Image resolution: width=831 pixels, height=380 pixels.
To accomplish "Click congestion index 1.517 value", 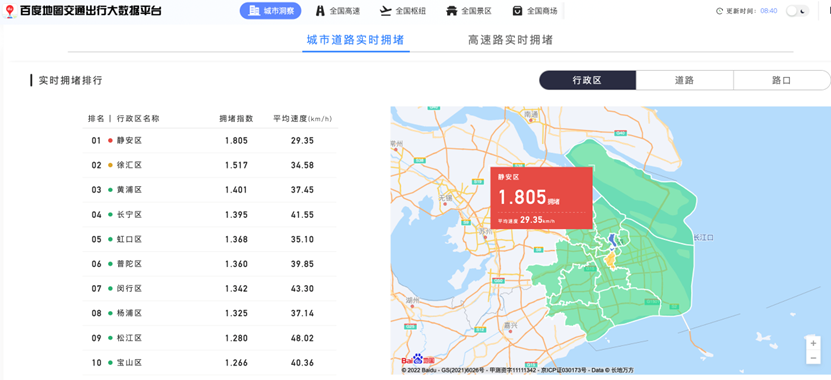I will point(236,165).
